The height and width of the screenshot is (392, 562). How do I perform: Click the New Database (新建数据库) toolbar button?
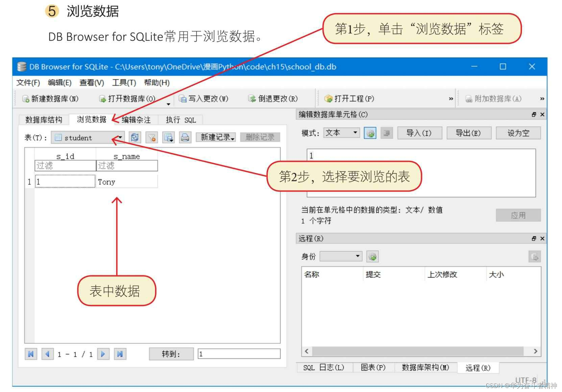[50, 99]
